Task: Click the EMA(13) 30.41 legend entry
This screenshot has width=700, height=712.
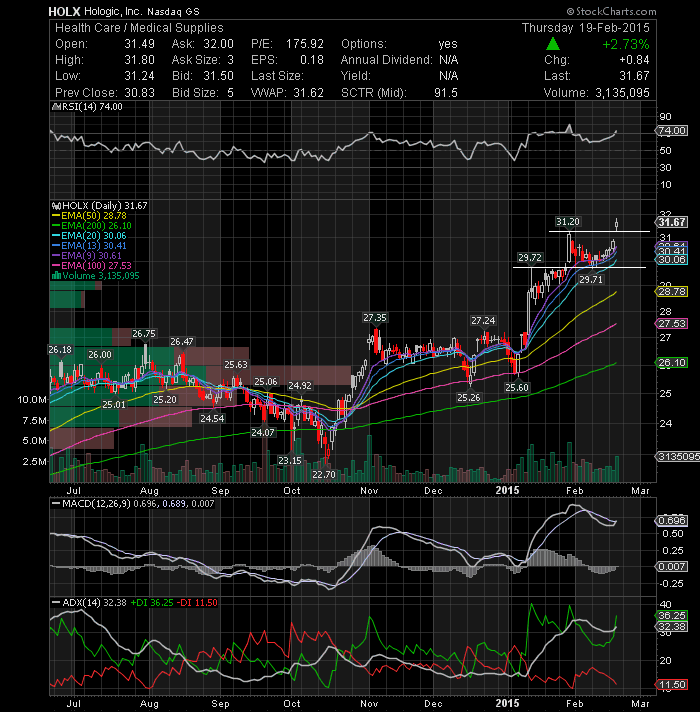Action: coord(89,246)
